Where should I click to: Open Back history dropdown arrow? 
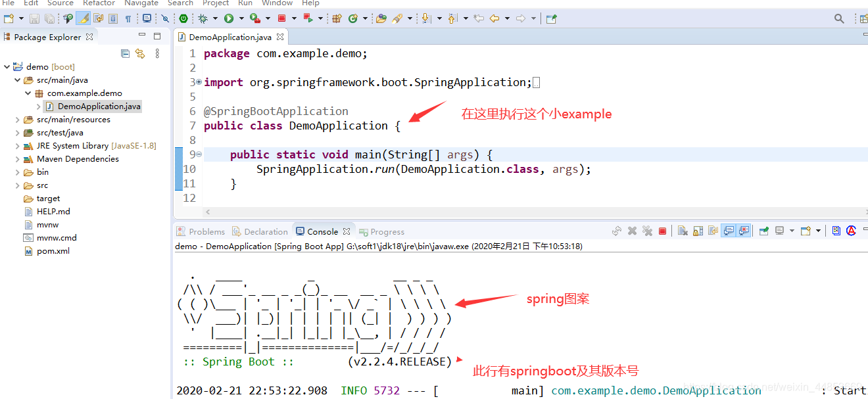coord(507,18)
